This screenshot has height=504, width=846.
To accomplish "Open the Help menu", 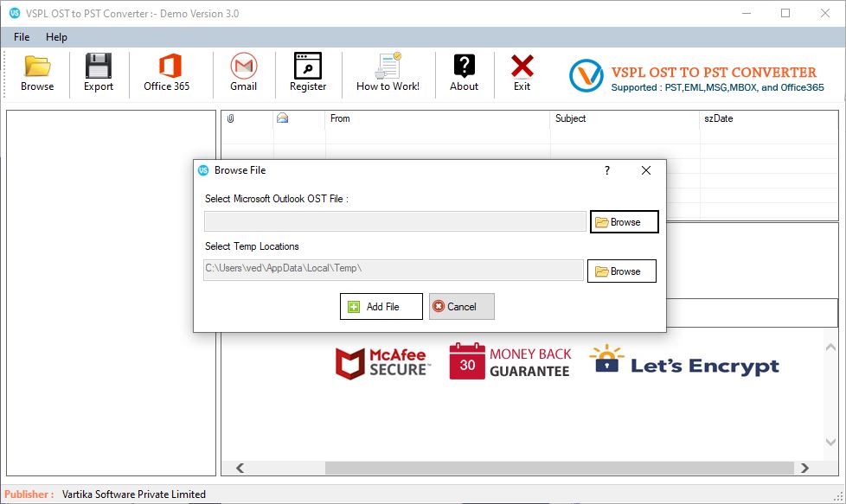I will 56,36.
